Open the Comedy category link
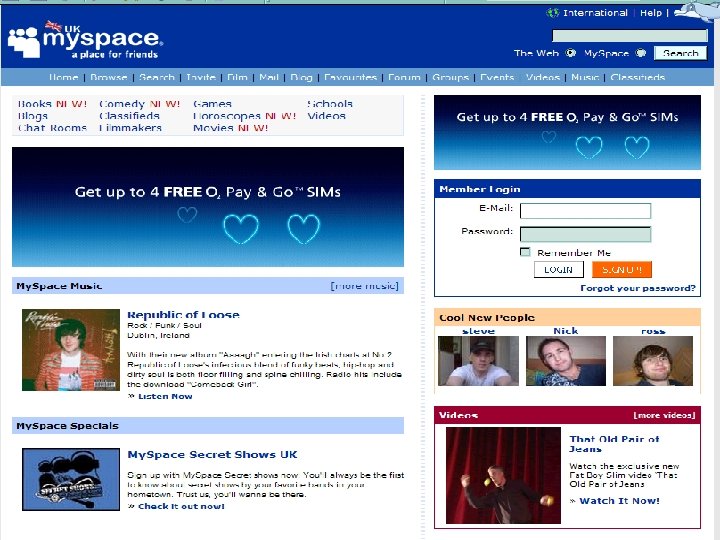 point(122,104)
